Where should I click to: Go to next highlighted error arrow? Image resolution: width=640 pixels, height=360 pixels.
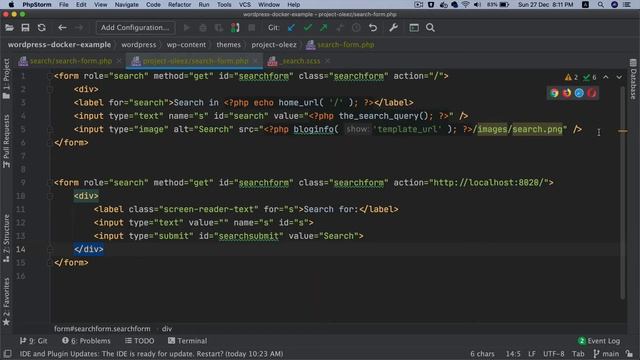point(619,77)
